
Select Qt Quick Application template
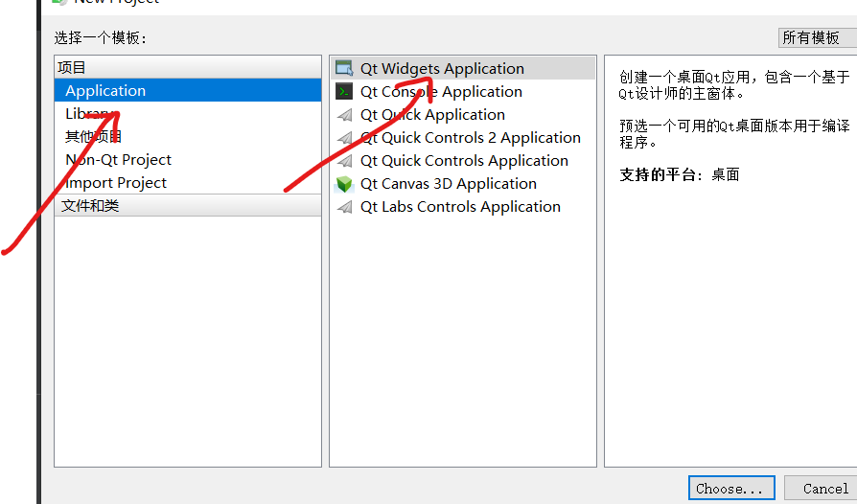[463, 115]
